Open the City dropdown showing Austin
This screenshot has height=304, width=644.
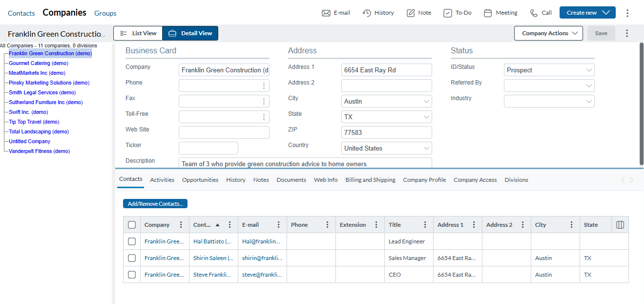click(x=387, y=102)
